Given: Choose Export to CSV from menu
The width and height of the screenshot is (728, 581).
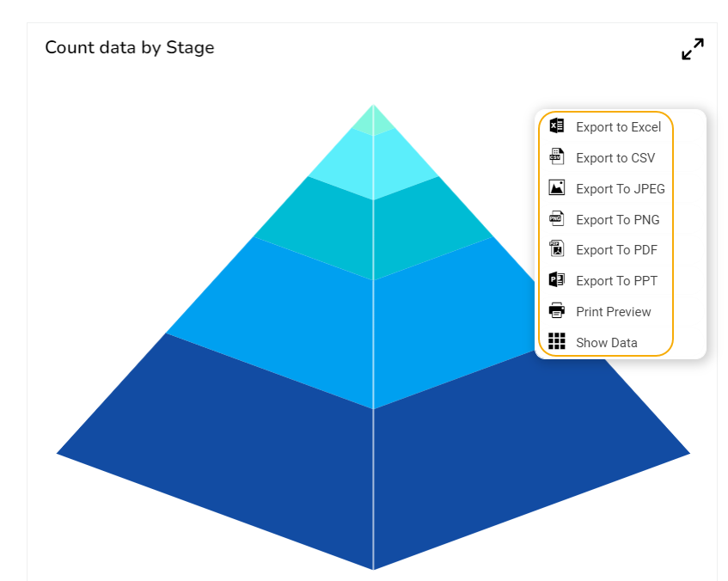Looking at the screenshot, I should pos(615,158).
